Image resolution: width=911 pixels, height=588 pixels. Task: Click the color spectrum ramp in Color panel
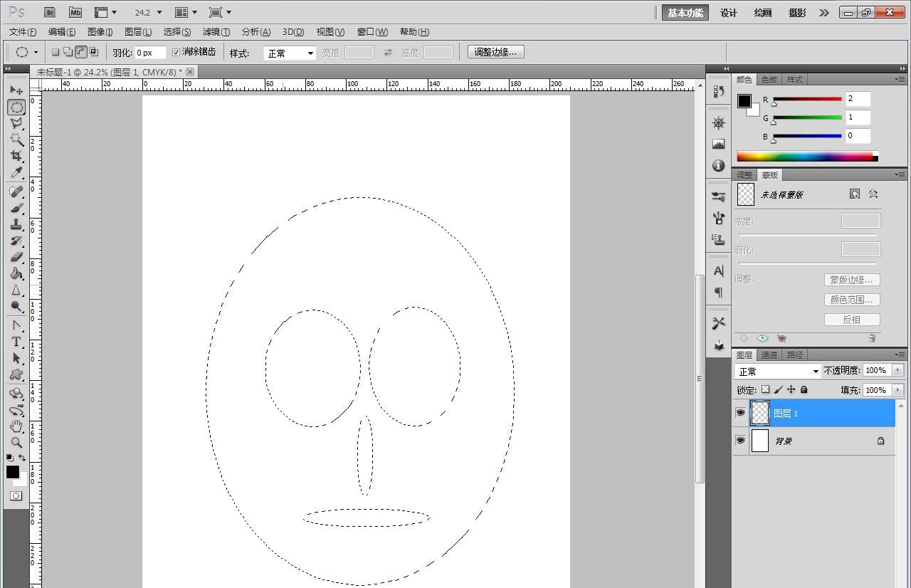tap(807, 157)
